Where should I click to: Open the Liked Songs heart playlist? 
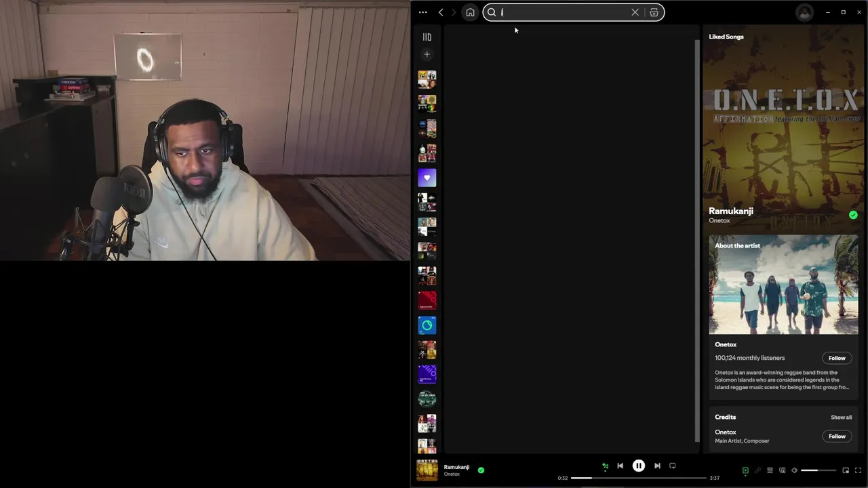[x=427, y=178]
